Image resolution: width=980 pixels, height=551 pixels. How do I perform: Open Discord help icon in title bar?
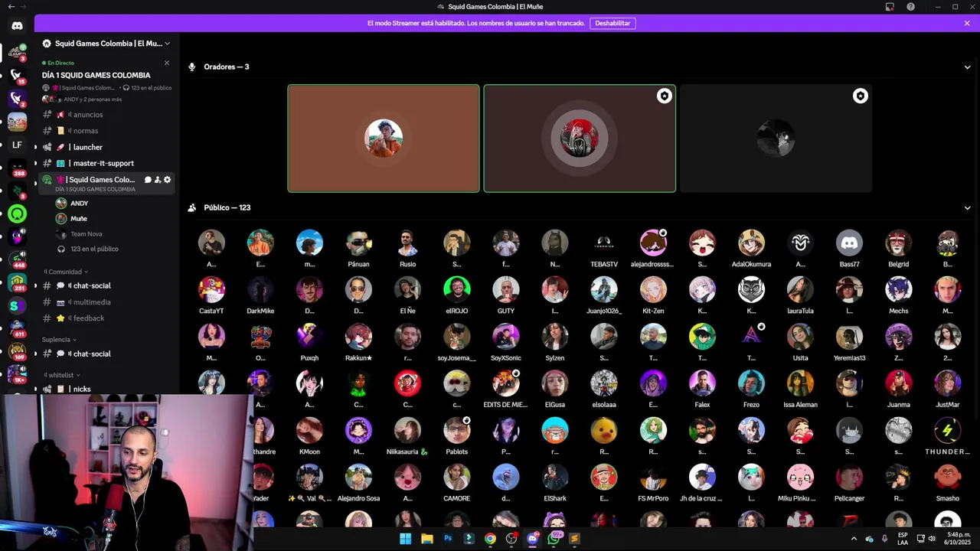[x=910, y=7]
